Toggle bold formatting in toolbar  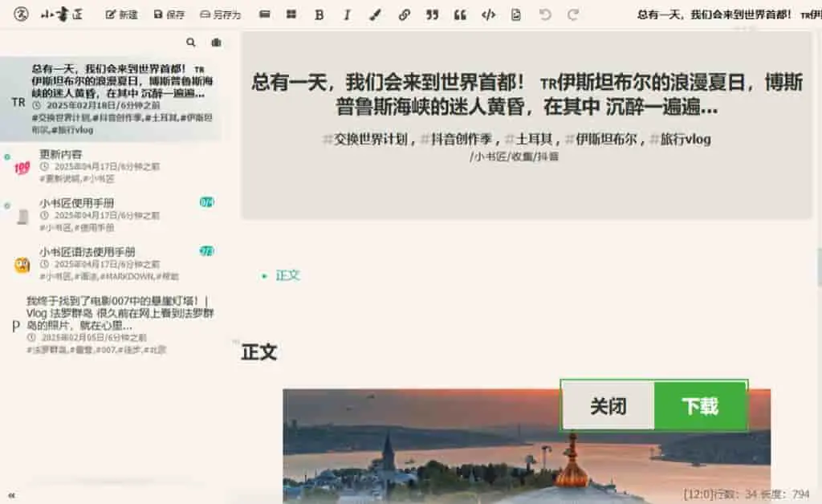point(319,15)
